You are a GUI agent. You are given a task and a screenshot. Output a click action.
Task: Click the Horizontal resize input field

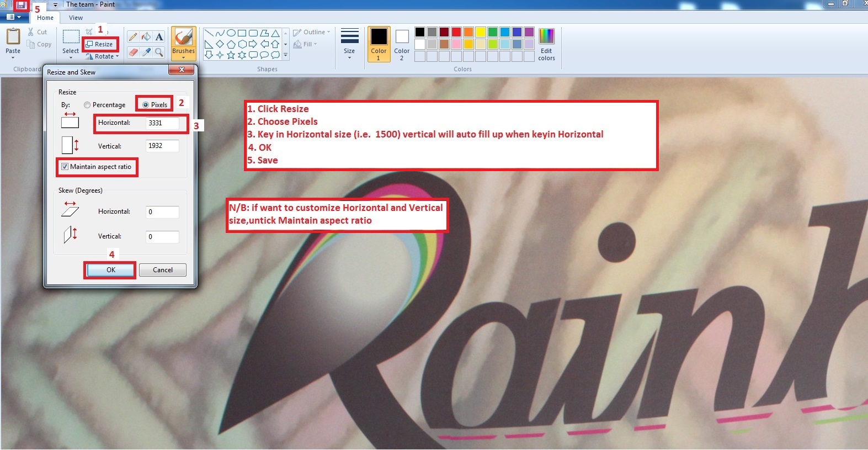coord(162,123)
